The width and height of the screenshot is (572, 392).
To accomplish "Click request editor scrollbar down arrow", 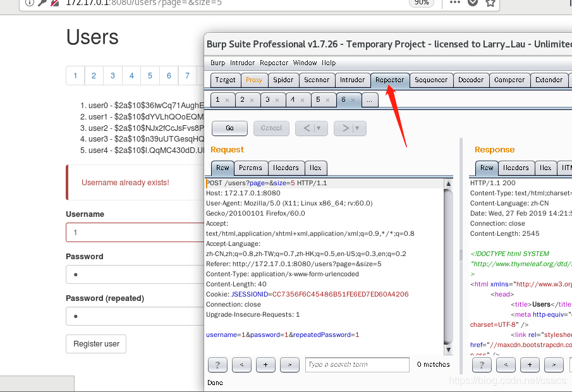I will point(448,350).
